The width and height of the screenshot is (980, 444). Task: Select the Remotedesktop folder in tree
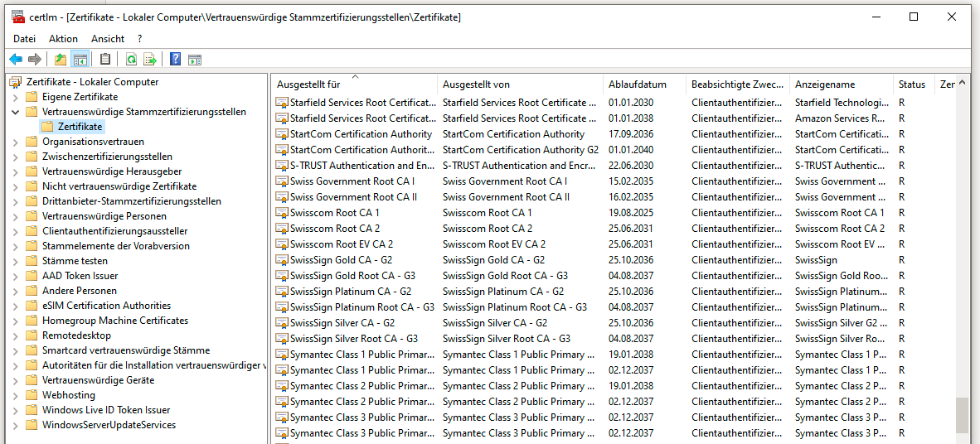tap(76, 335)
